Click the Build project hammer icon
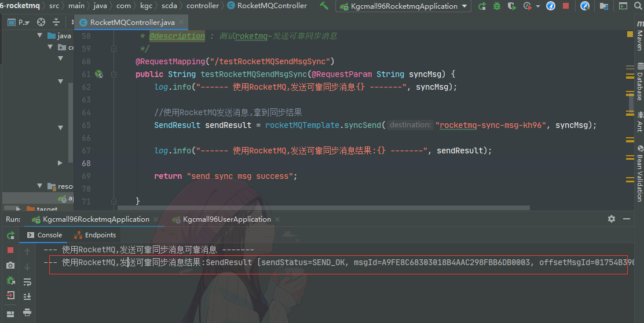 (324, 6)
